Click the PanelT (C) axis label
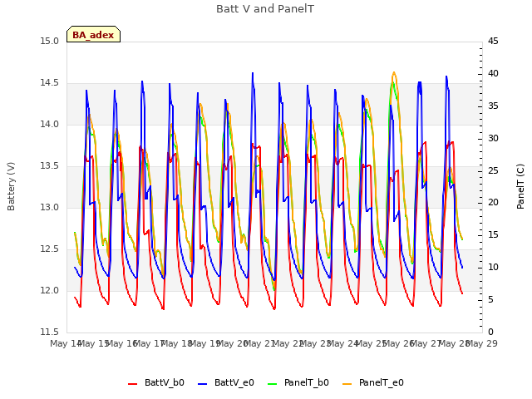Screen dimensions: 532x399 pyautogui.click(x=520, y=186)
